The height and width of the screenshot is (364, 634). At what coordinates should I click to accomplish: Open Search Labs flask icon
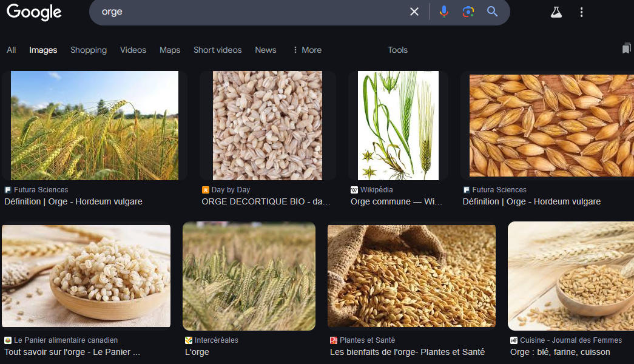click(x=556, y=12)
